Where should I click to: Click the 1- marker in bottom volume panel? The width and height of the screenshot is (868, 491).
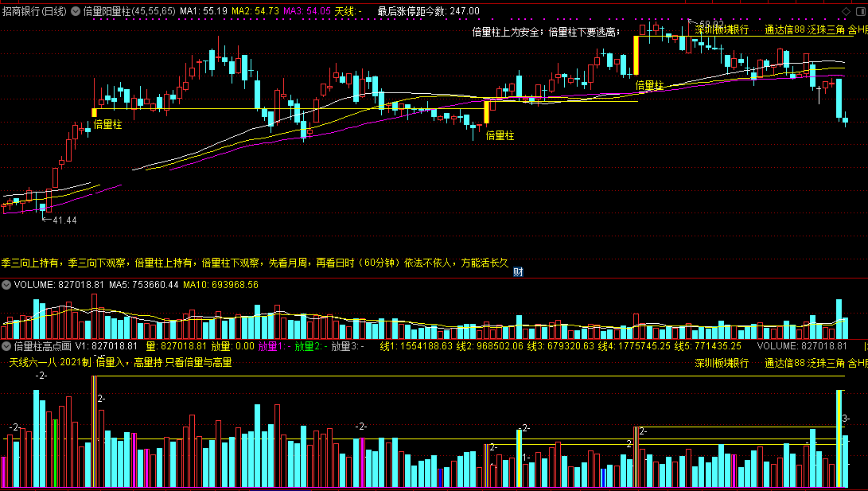(527, 458)
